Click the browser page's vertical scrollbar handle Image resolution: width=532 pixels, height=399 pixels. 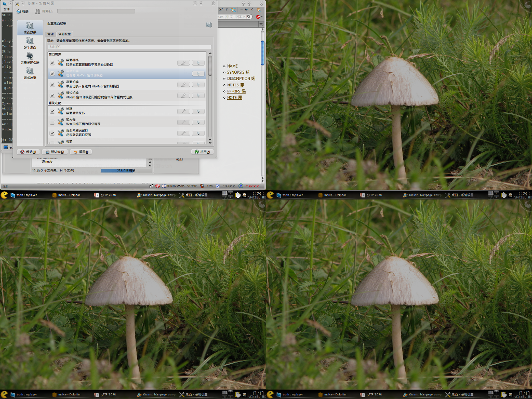click(262, 53)
